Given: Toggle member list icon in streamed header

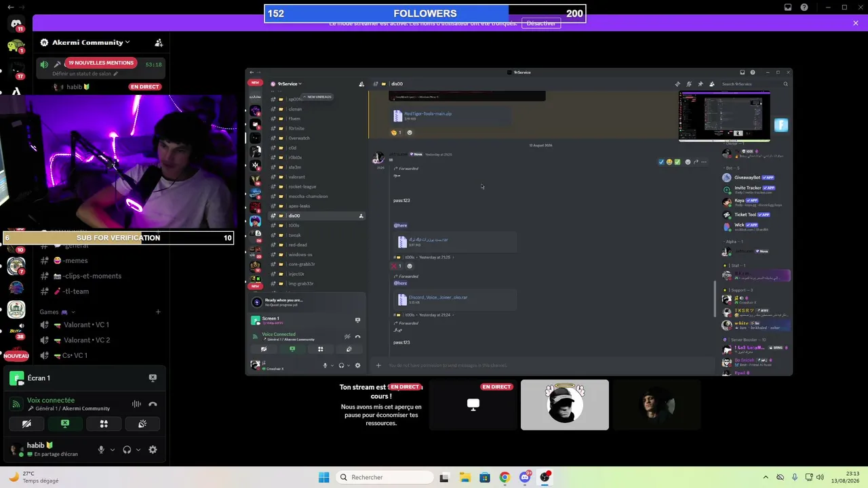Looking at the screenshot, I should [x=711, y=84].
